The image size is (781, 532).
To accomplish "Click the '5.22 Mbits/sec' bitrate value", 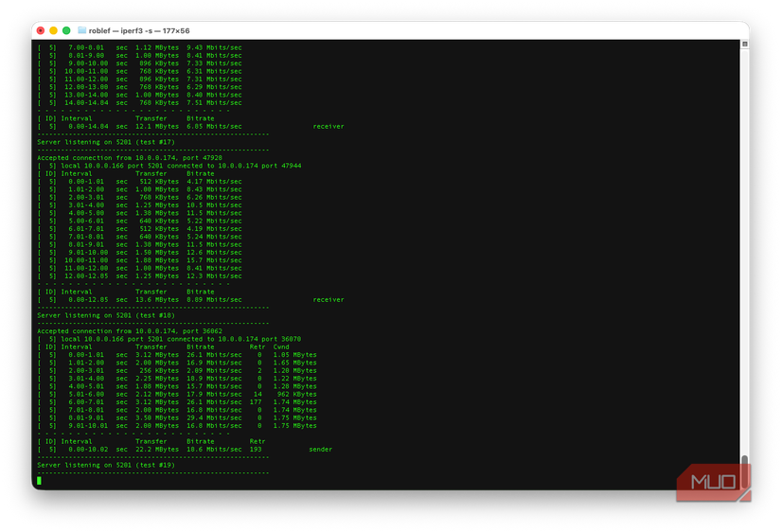I will 214,222.
